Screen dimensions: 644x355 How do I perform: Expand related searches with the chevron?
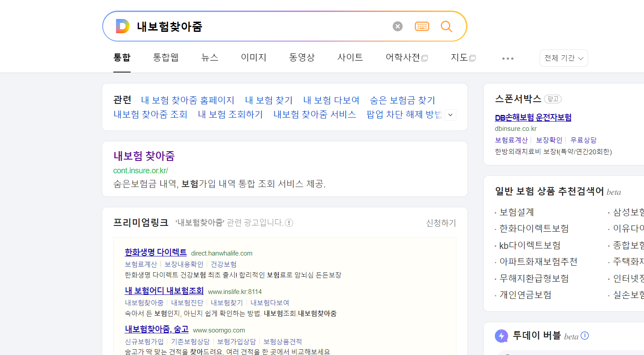[451, 115]
